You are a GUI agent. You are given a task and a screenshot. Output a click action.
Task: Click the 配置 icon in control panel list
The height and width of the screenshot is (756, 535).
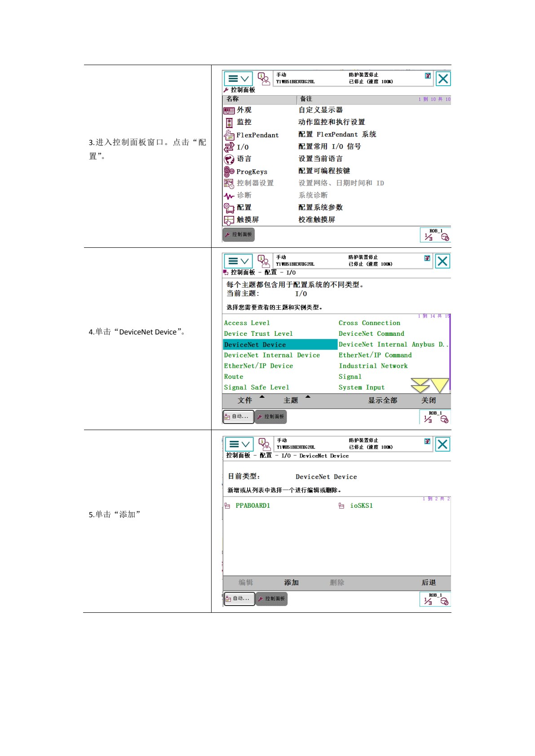(x=229, y=207)
